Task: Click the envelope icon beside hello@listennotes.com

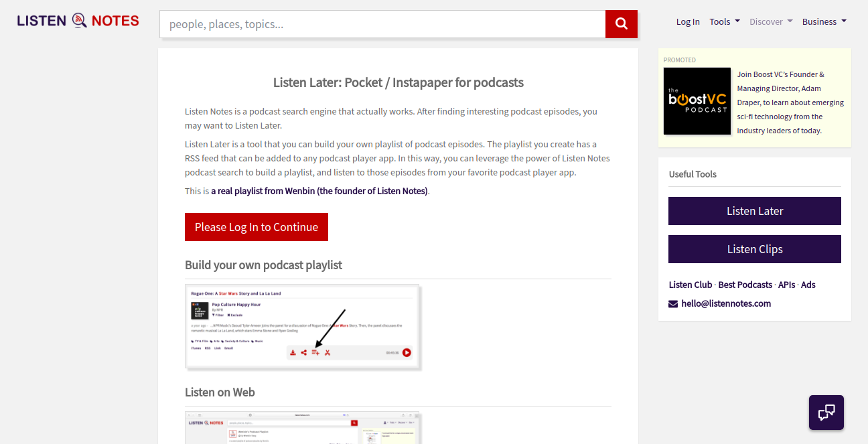Action: [673, 304]
